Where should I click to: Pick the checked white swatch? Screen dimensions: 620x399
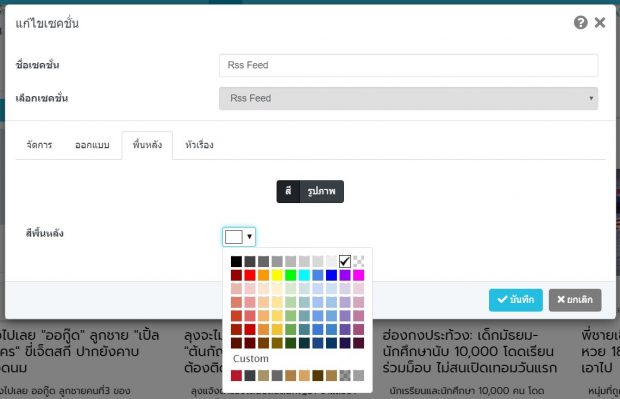pyautogui.click(x=345, y=261)
